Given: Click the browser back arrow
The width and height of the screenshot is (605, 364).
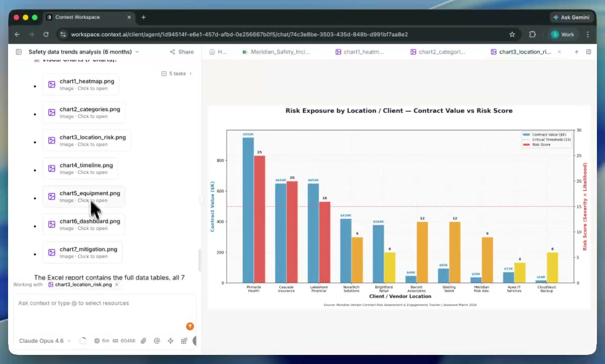Looking at the screenshot, I should click(17, 34).
